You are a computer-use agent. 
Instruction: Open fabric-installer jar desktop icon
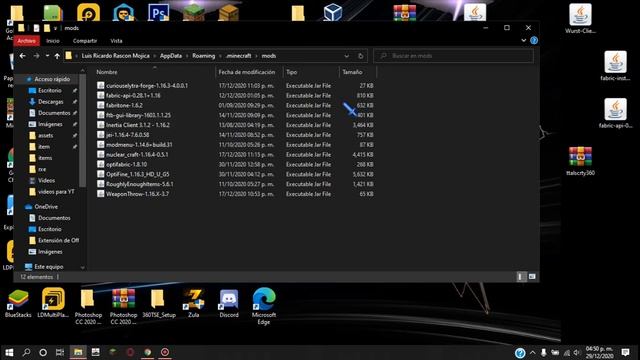pos(615,66)
